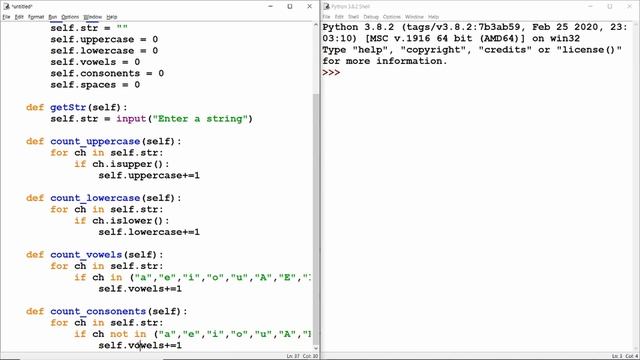Minimize the untitled editor window
640x360 pixels.
click(x=270, y=7)
